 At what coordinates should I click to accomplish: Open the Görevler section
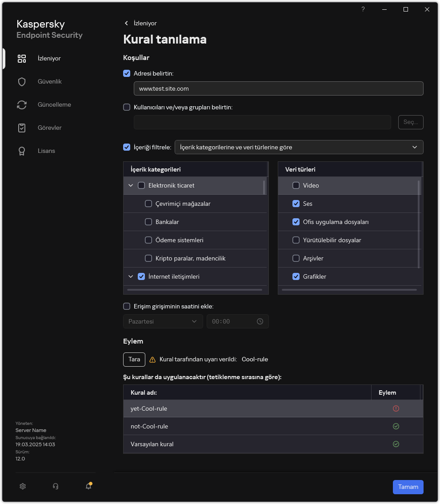[x=49, y=128]
